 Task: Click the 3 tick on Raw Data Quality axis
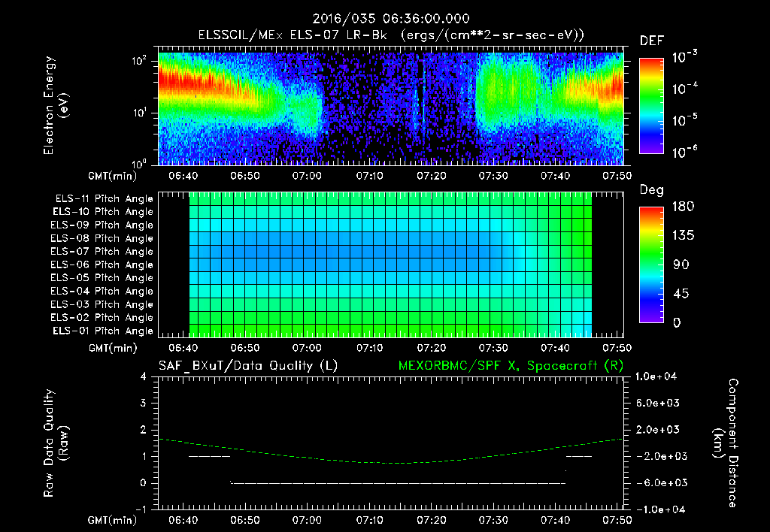(144, 403)
